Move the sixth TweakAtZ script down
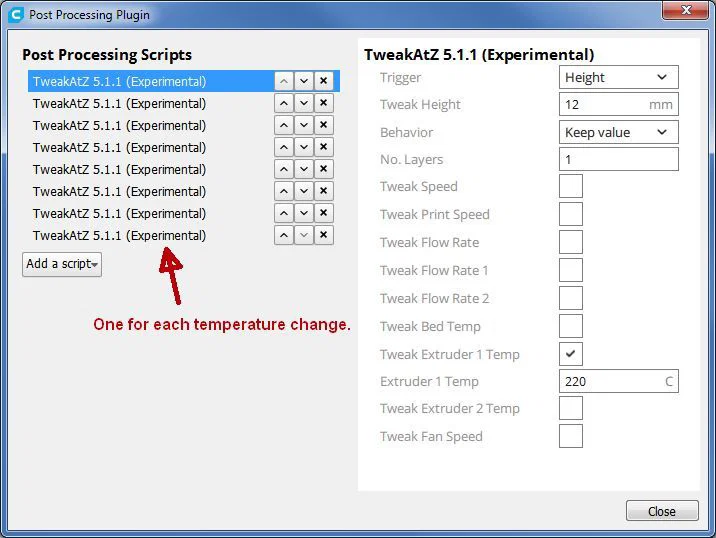Screen dimensions: 716x538 coord(304,191)
